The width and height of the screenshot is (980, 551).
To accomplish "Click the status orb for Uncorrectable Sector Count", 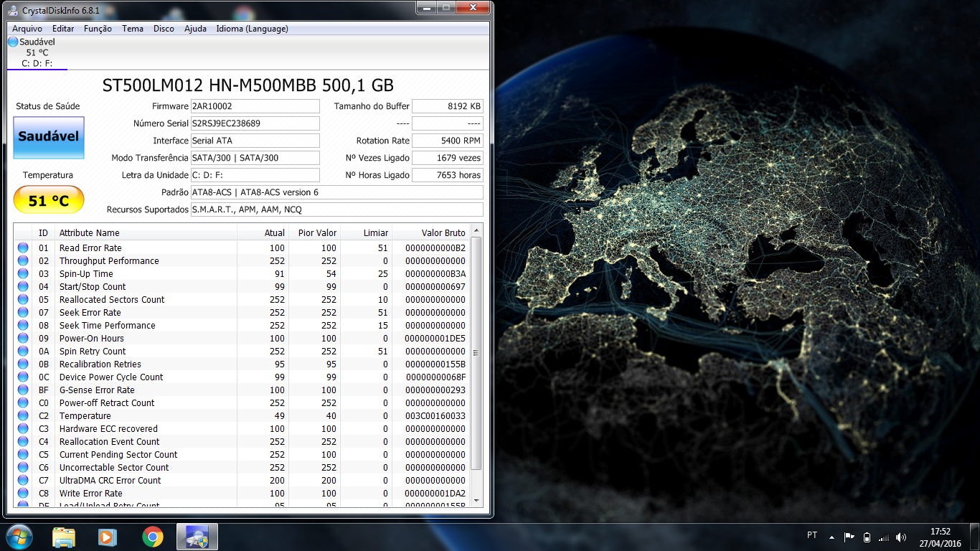I will tap(23, 467).
